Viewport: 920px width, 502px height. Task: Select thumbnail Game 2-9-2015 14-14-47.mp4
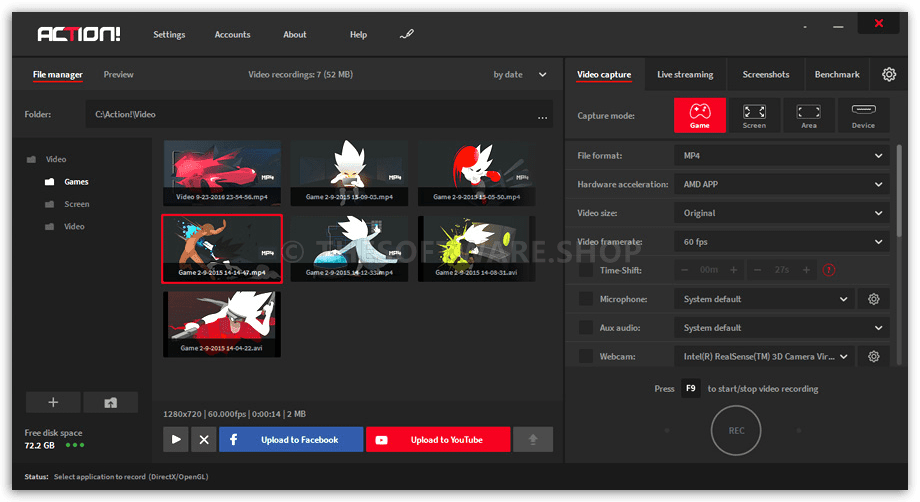click(x=222, y=249)
